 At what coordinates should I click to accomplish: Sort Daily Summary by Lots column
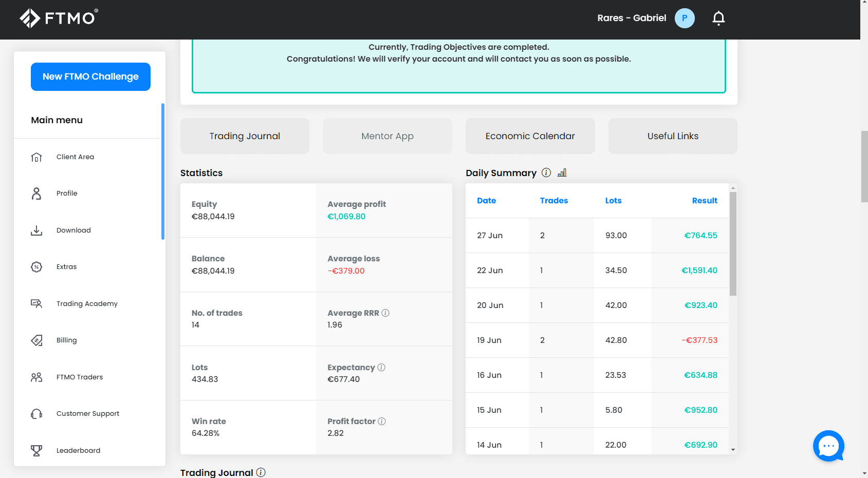tap(613, 201)
